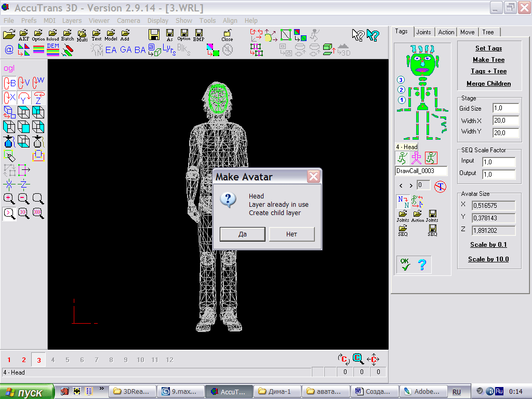Click the red circled T icon
This screenshot has width=532, height=399.
(440, 187)
